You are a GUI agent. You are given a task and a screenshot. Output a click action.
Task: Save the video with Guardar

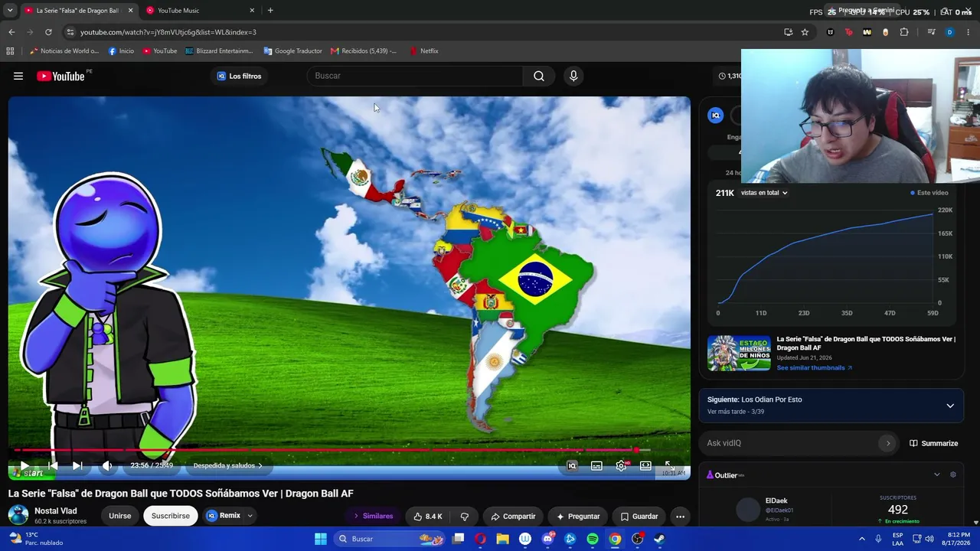click(x=639, y=516)
